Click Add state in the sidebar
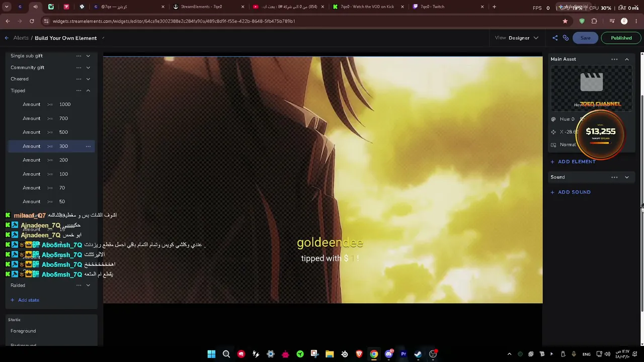644x362 pixels. [x=25, y=300]
